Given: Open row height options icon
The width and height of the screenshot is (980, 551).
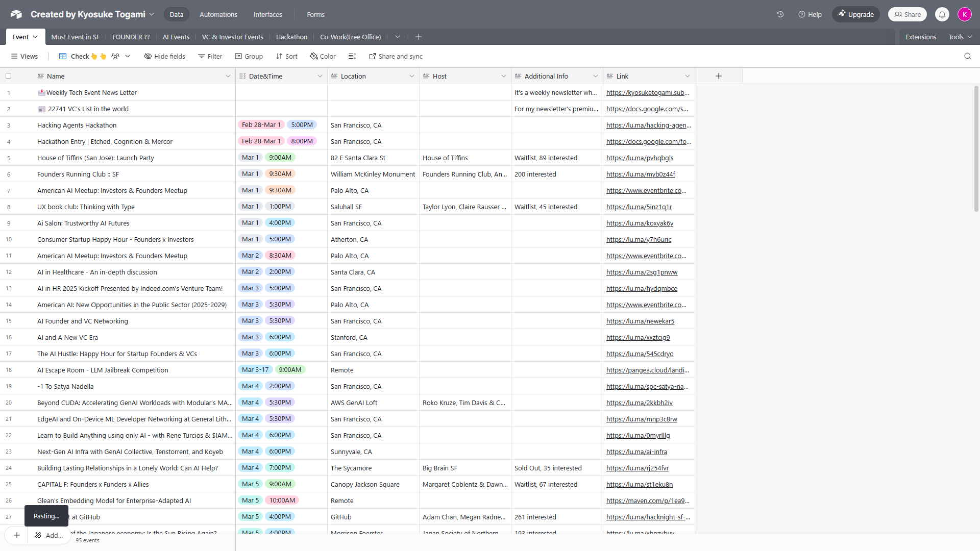Looking at the screenshot, I should click(352, 56).
